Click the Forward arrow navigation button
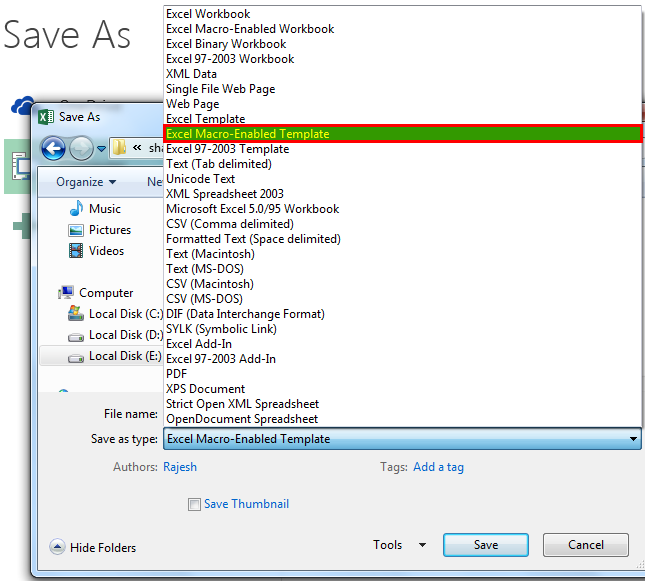 click(x=81, y=148)
